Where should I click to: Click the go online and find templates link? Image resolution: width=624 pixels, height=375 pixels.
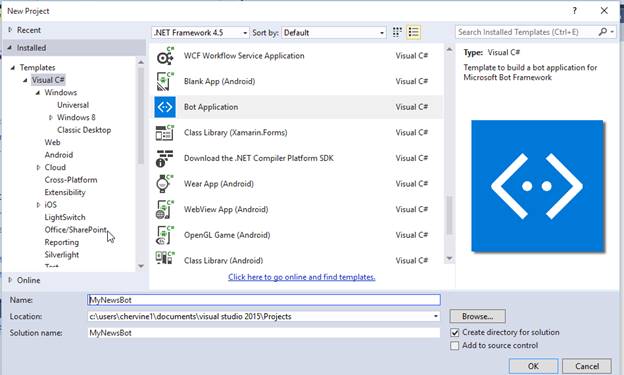point(302,277)
